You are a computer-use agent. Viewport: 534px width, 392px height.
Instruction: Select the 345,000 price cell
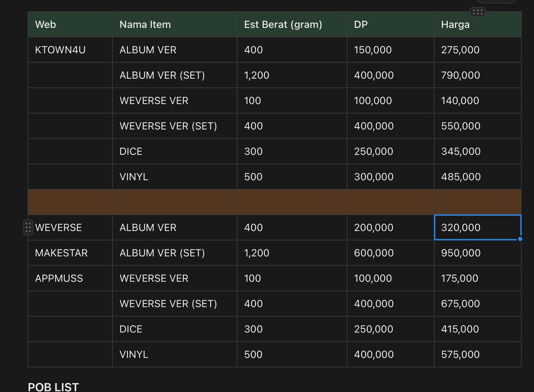477,151
